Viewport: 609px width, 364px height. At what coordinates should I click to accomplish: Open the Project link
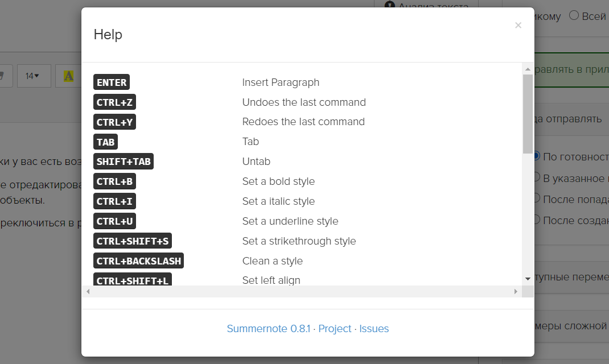tap(335, 329)
